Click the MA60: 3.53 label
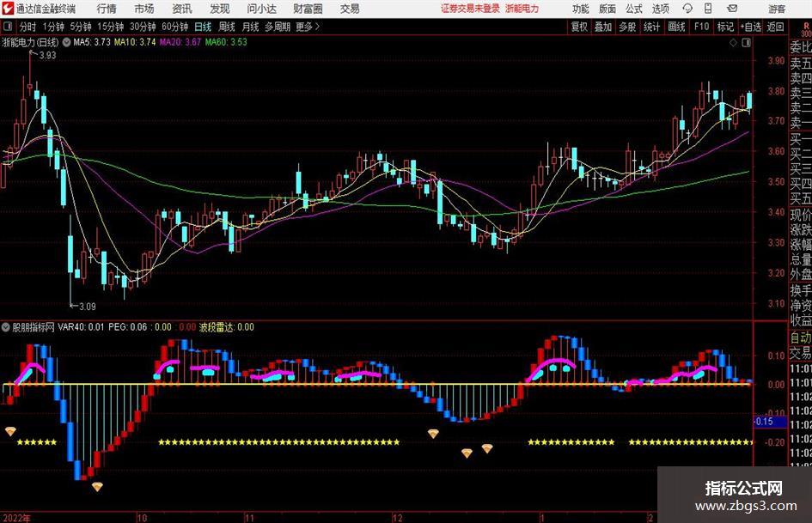 (x=226, y=42)
